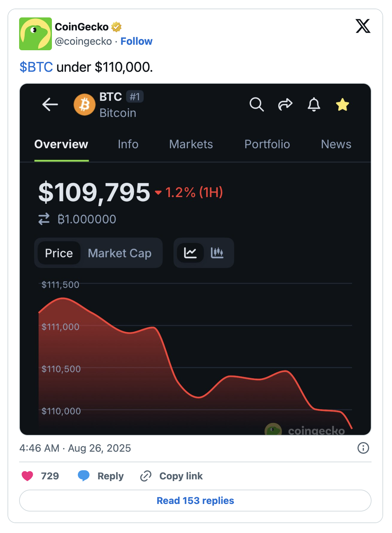Set a price alert with bell icon
This screenshot has height=533, width=392.
(x=314, y=105)
